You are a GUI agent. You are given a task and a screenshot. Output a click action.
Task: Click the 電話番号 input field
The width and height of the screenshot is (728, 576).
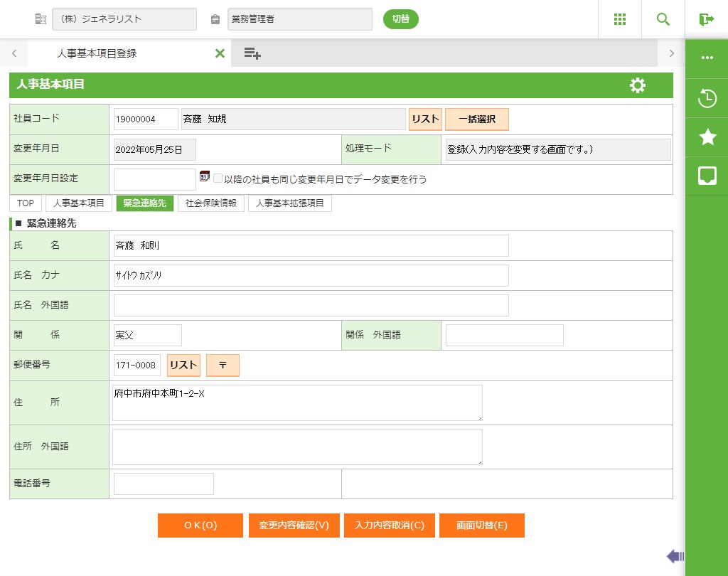pos(164,484)
